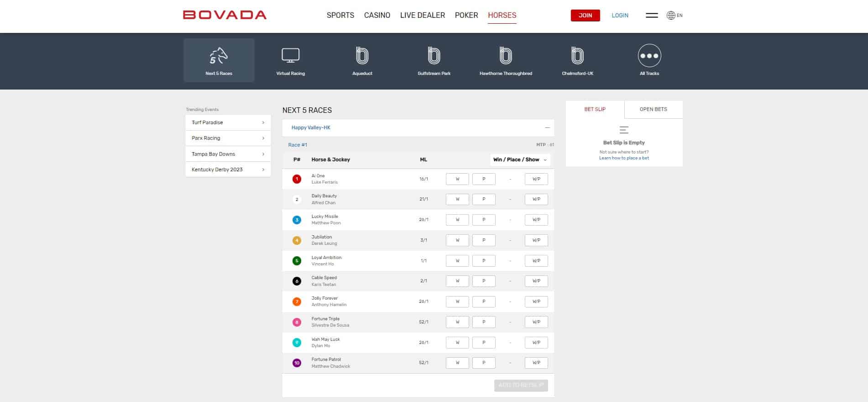Click the Bovada logo

(225, 15)
